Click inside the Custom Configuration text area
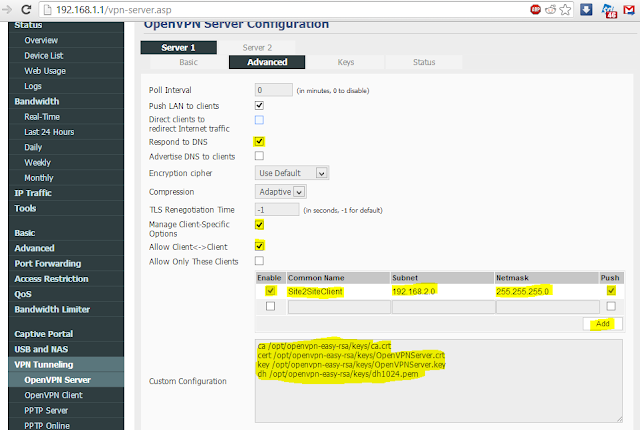 [439, 381]
